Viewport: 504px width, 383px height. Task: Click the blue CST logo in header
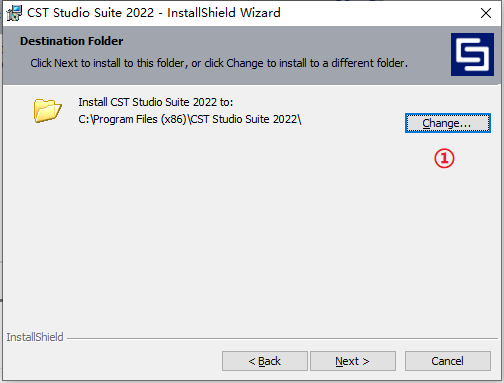coord(472,54)
